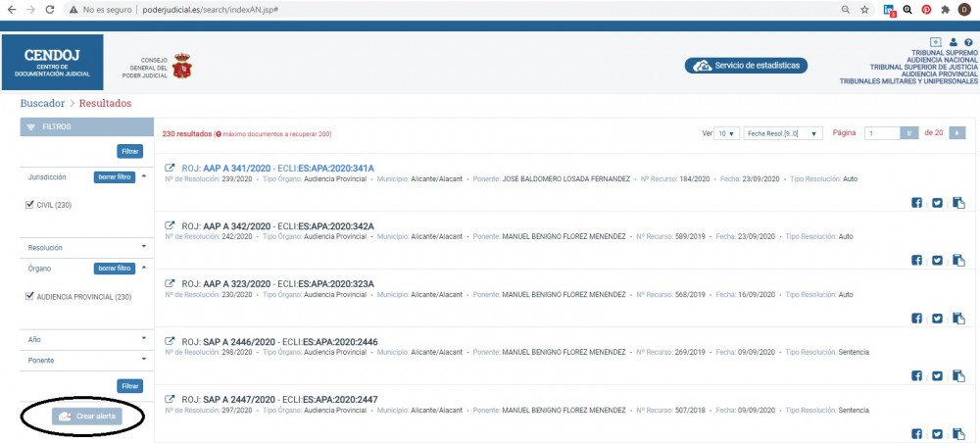Copy SAP A 2446/2020 result to clipboard

(958, 376)
